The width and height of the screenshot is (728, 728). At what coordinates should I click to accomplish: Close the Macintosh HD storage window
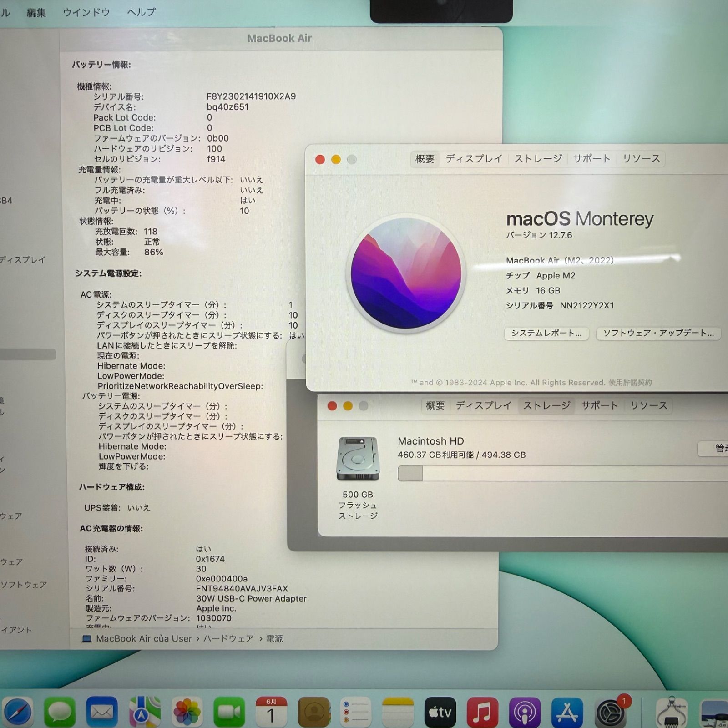point(332,406)
